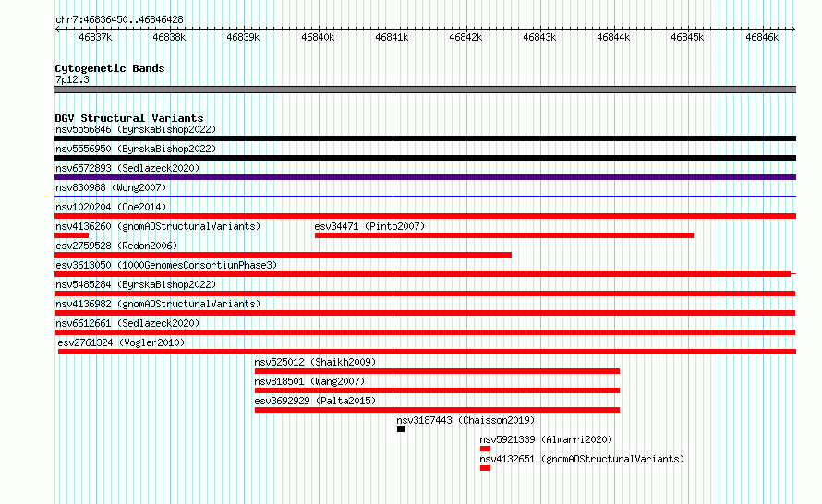This screenshot has width=822, height=504.
Task: Click the 46839k ruler tick label
Action: pyautogui.click(x=243, y=38)
